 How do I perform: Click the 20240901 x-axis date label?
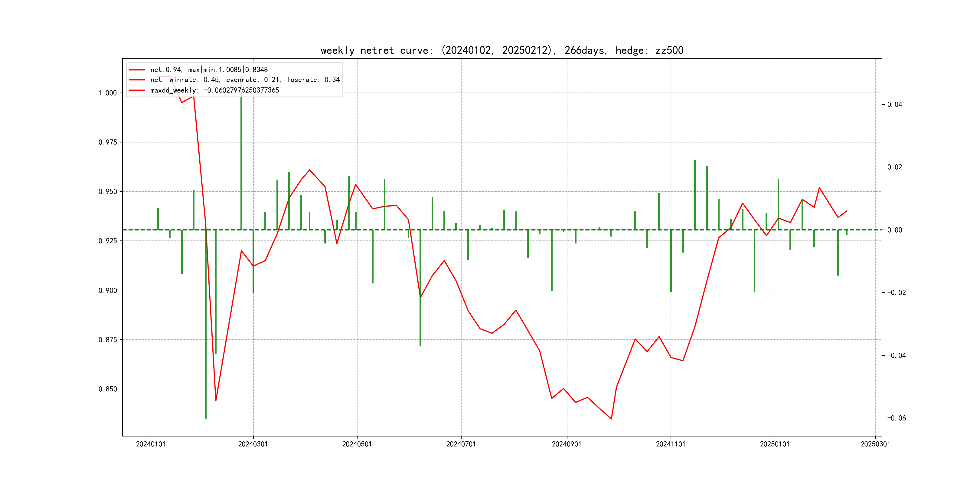coord(567,444)
